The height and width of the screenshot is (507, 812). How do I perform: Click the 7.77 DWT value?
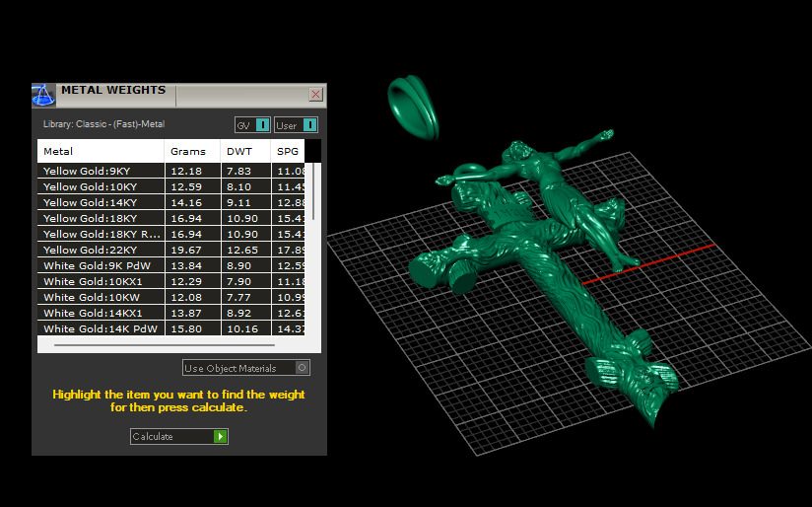(x=238, y=297)
